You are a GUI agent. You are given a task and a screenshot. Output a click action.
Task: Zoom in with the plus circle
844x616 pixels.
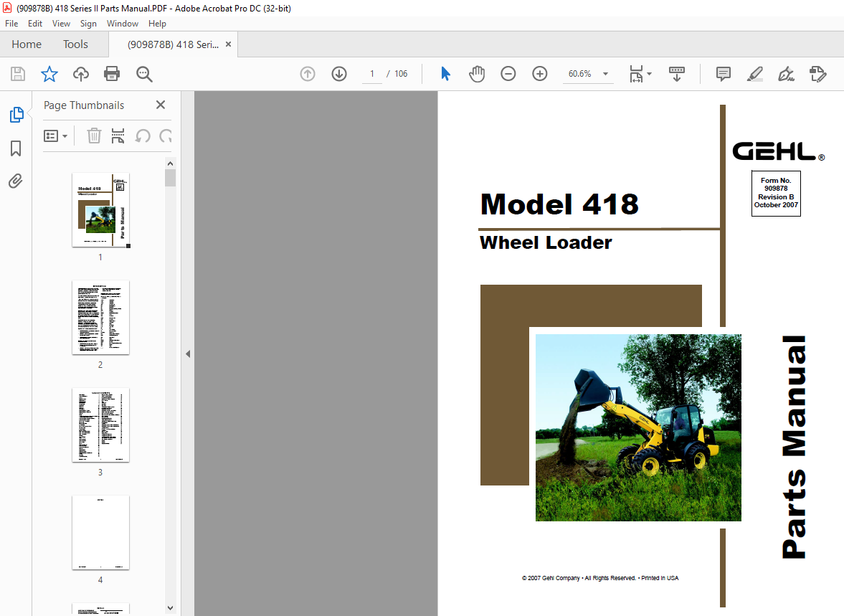pyautogui.click(x=539, y=74)
